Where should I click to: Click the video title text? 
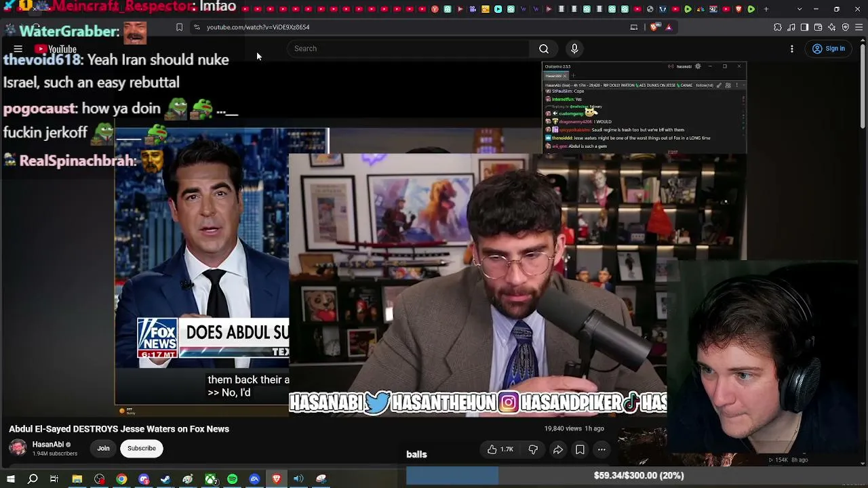coord(119,429)
